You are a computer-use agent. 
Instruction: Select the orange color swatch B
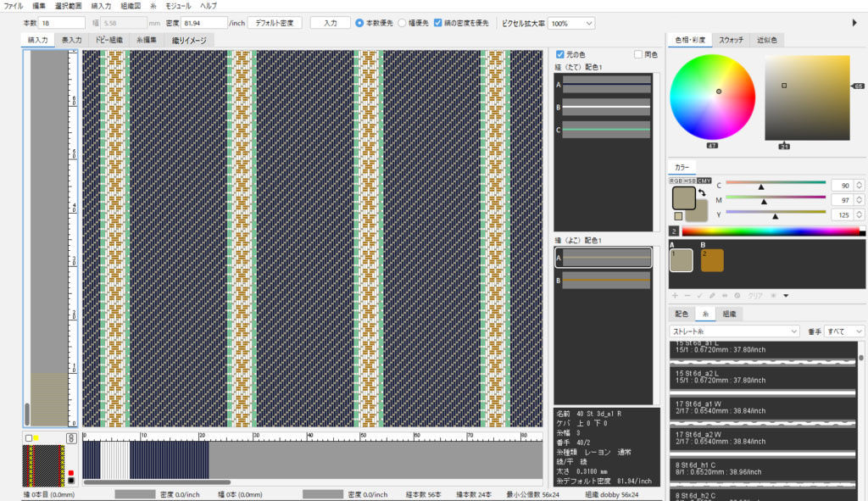[712, 260]
